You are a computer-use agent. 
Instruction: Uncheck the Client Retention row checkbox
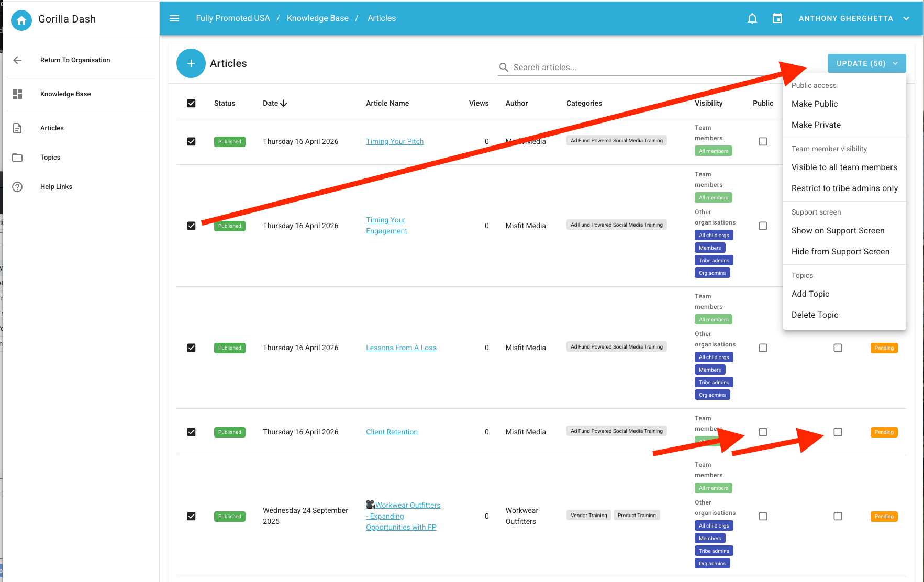[191, 432]
